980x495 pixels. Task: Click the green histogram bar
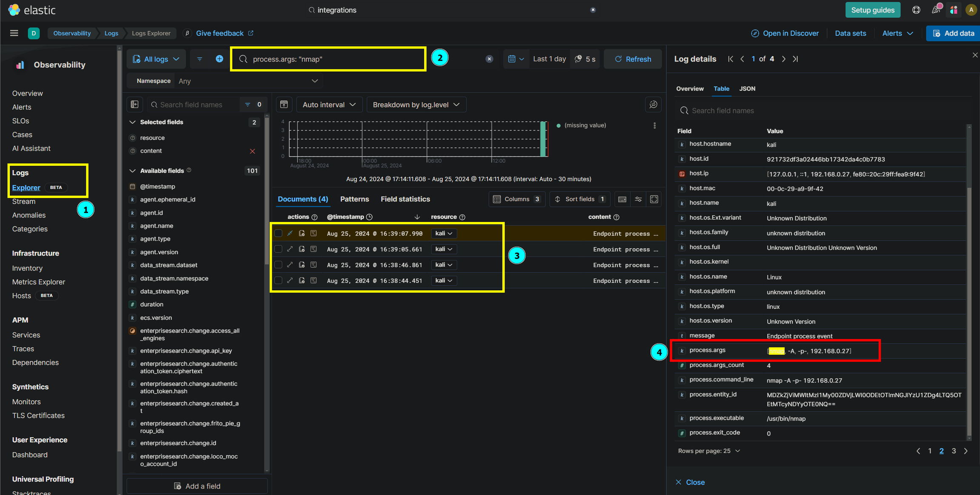(x=543, y=139)
